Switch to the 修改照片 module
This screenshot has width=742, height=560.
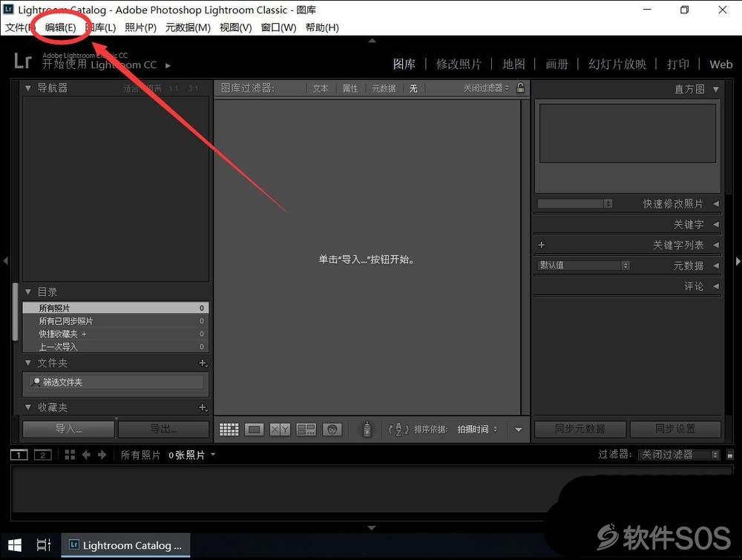[x=459, y=65]
